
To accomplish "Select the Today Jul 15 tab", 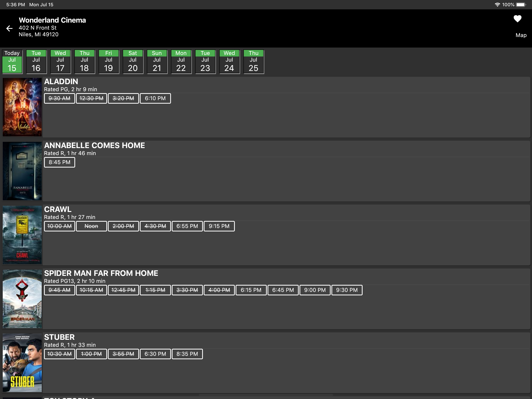I will [12, 62].
